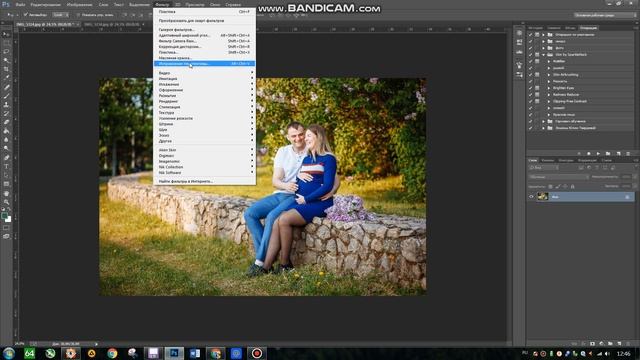The height and width of the screenshot is (360, 640).
Task: Click Play selection in Actions panel
Action: pos(598,153)
